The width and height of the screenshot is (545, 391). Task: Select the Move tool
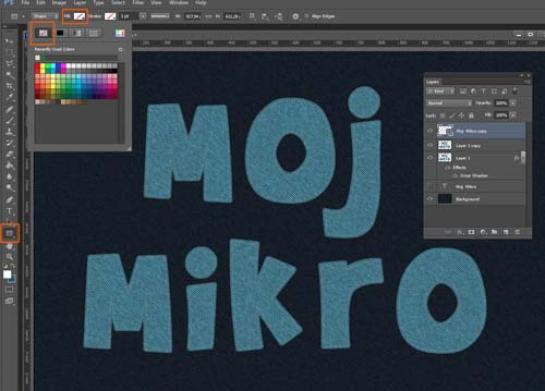pos(9,41)
